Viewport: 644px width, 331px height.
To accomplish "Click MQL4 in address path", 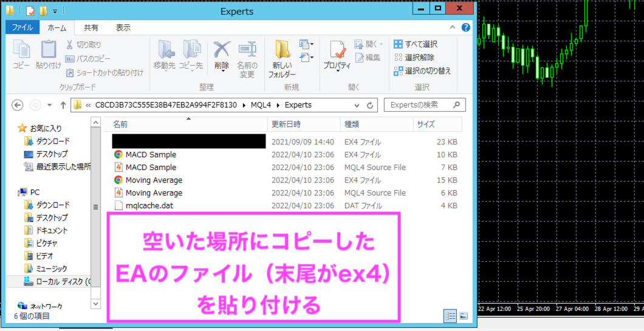I will tap(259, 104).
